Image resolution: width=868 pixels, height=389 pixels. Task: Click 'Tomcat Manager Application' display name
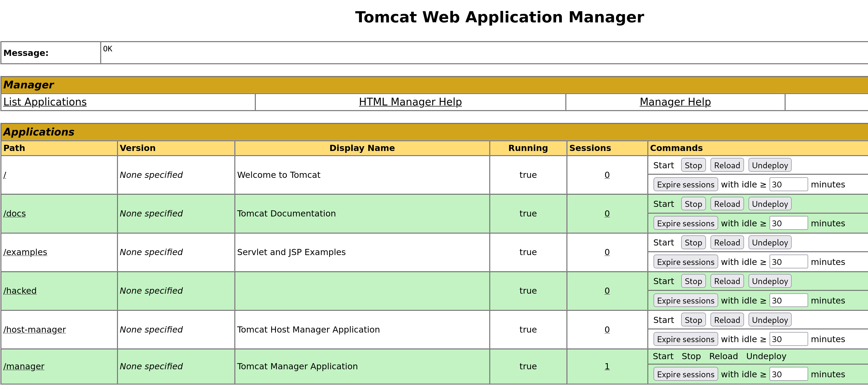pos(297,366)
